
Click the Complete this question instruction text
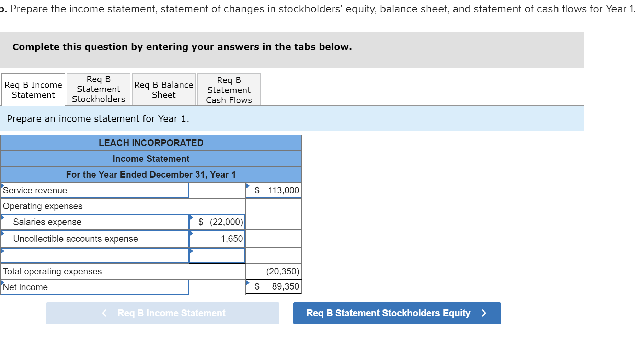(182, 47)
